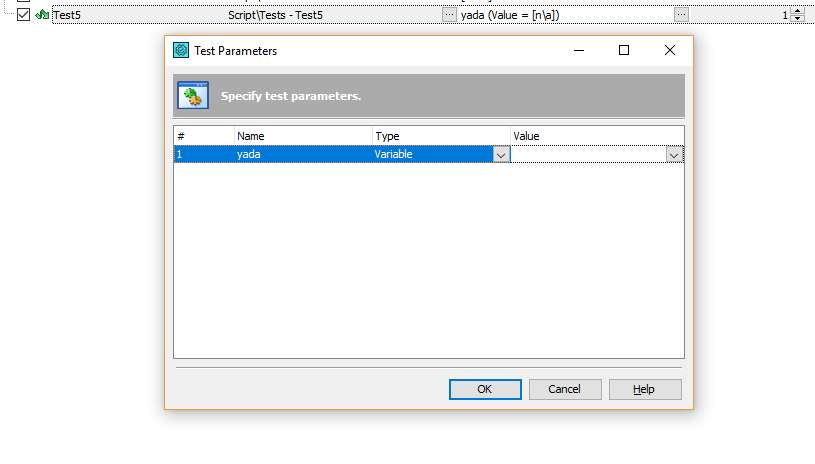This screenshot has height=464, width=815.
Task: Click the Test Parameters dialog title icon
Action: 181,50
